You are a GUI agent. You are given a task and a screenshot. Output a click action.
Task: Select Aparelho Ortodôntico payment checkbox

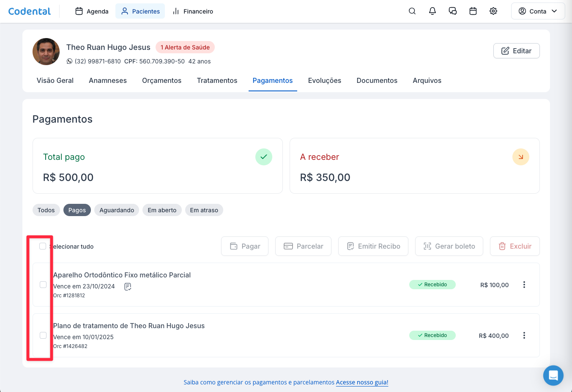43,285
